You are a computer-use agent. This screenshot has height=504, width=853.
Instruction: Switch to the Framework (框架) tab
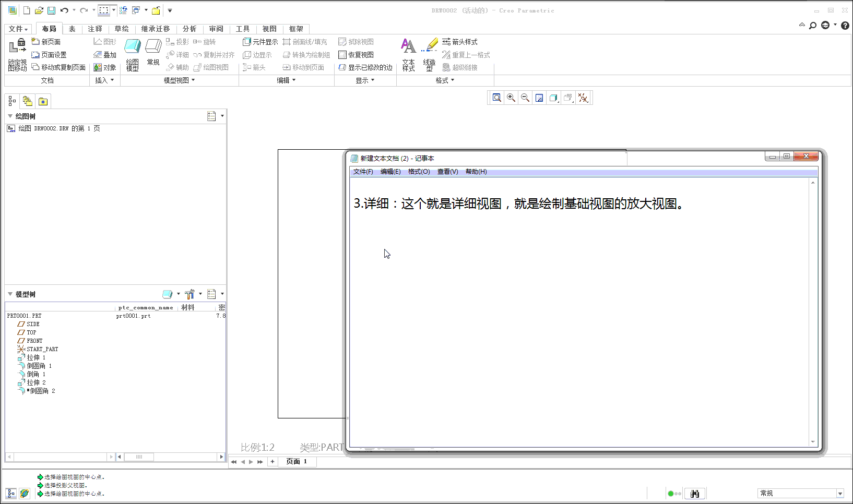pyautogui.click(x=296, y=29)
